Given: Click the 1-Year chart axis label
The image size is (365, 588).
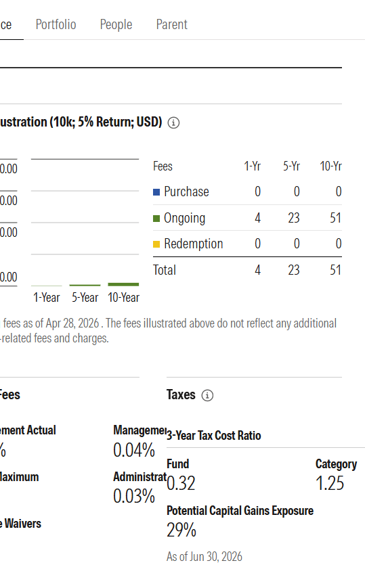Looking at the screenshot, I should pyautogui.click(x=47, y=298).
